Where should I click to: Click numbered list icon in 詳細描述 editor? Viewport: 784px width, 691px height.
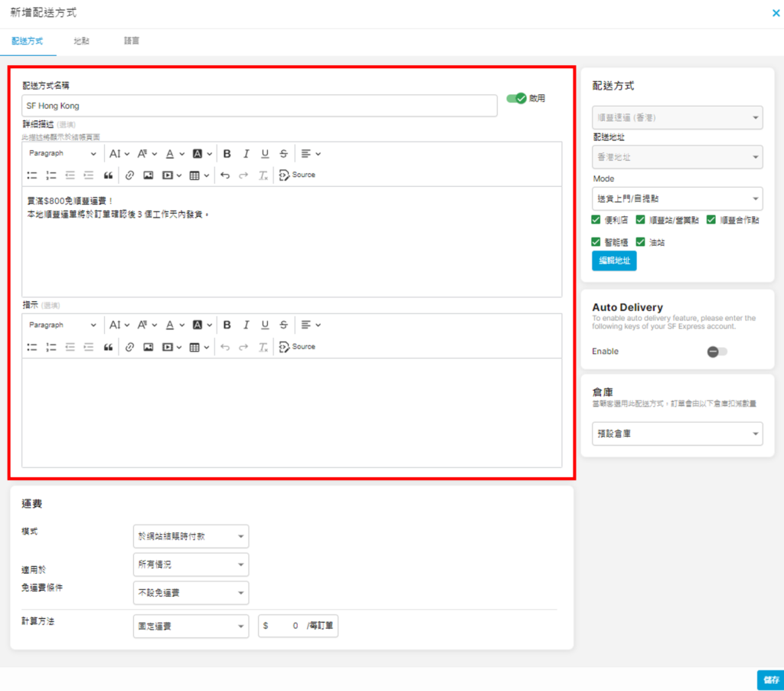tap(51, 175)
